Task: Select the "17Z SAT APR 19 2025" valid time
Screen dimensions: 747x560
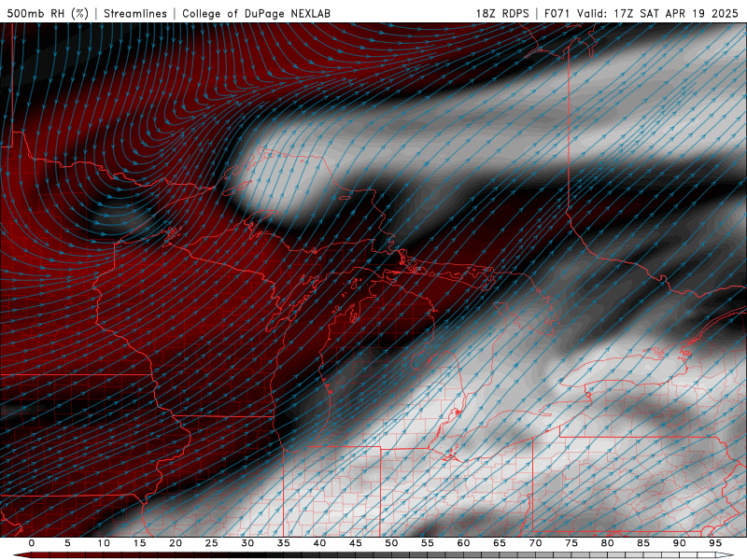Action: coord(676,13)
